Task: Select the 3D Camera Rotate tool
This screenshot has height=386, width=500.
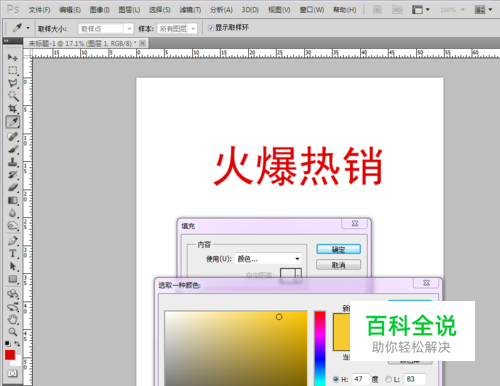Action: [x=13, y=306]
